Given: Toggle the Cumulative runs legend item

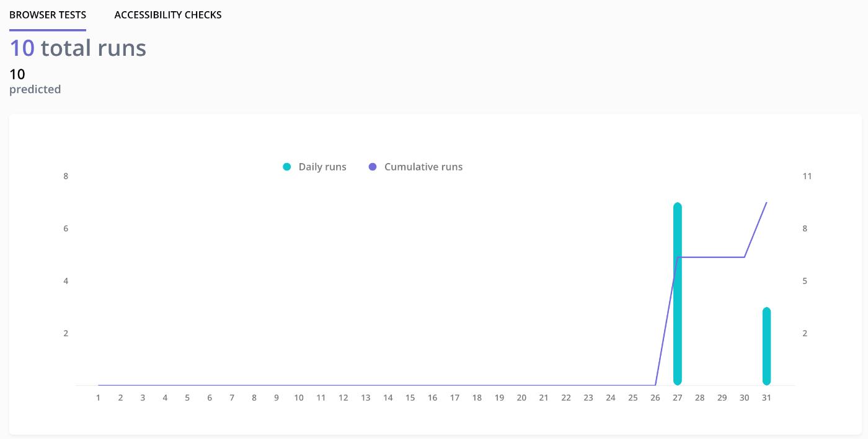Looking at the screenshot, I should pyautogui.click(x=415, y=167).
